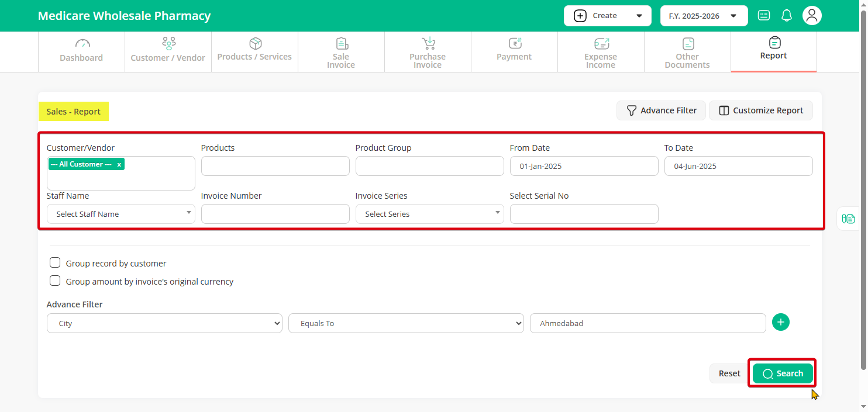Click the Expense Income transfer icon

(601, 44)
